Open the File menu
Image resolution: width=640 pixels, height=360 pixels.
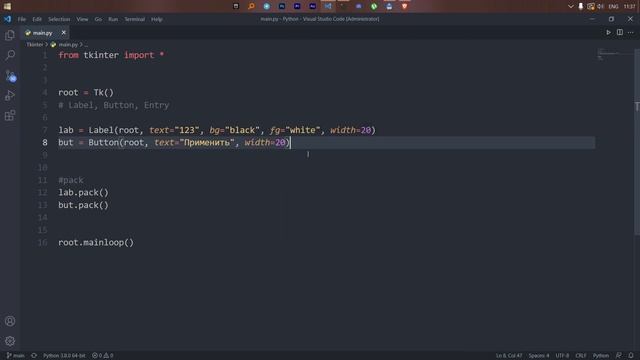click(x=22, y=19)
